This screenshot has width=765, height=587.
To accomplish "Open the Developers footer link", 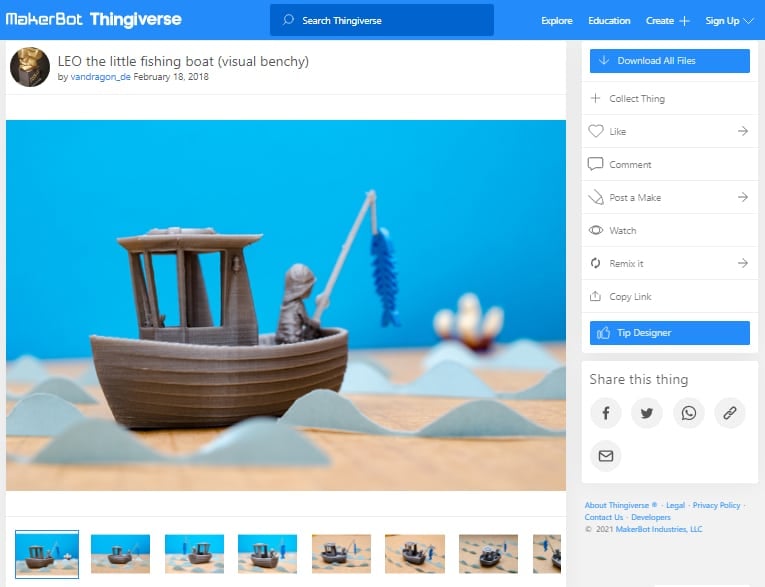I will point(651,517).
